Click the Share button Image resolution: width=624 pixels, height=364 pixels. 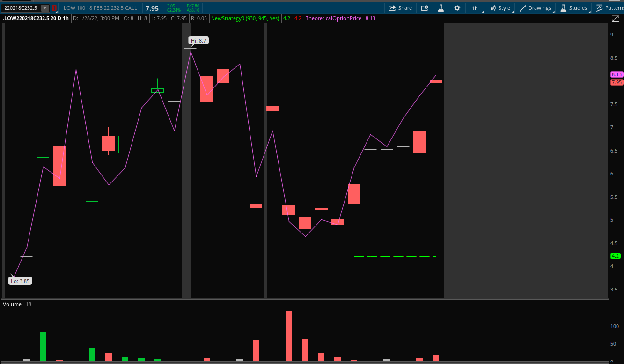point(400,8)
